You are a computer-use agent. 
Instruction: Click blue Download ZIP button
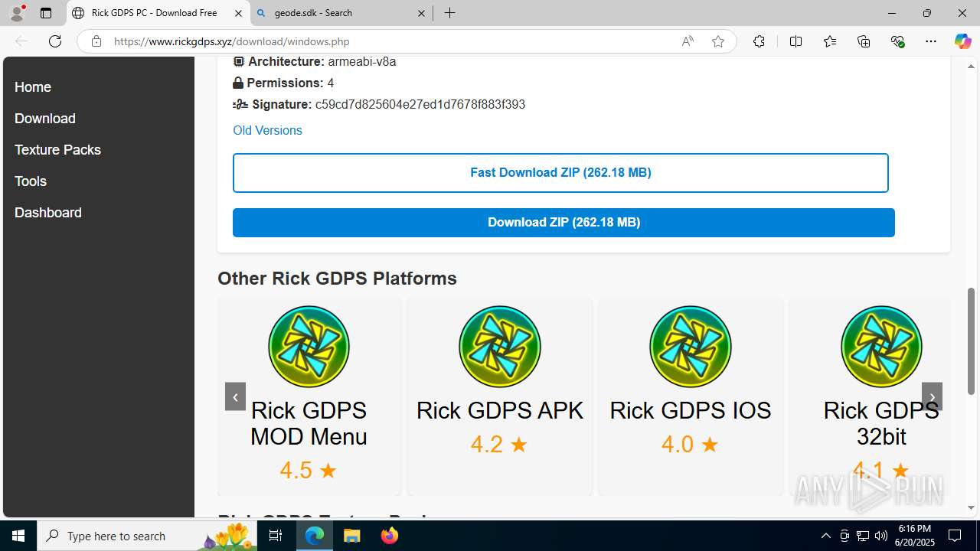point(563,222)
